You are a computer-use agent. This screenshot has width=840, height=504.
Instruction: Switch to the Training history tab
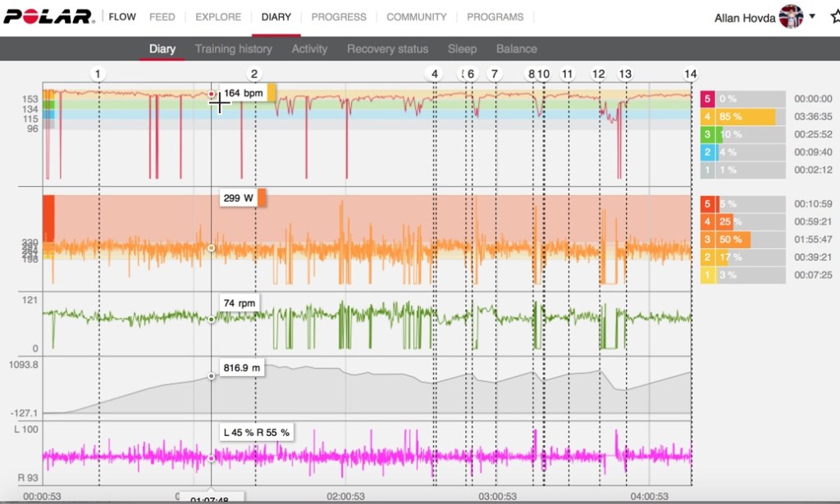pos(233,48)
